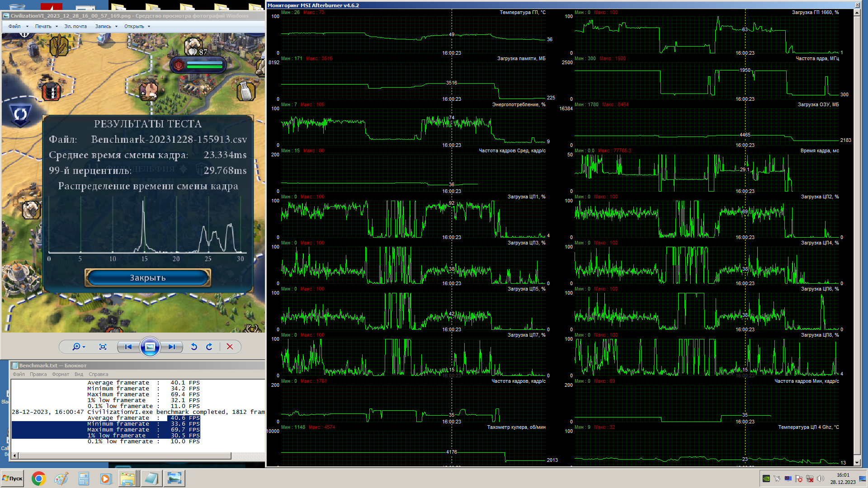This screenshot has width=868, height=488.
Task: Open Правка menu in Notepad
Action: pyautogui.click(x=38, y=374)
